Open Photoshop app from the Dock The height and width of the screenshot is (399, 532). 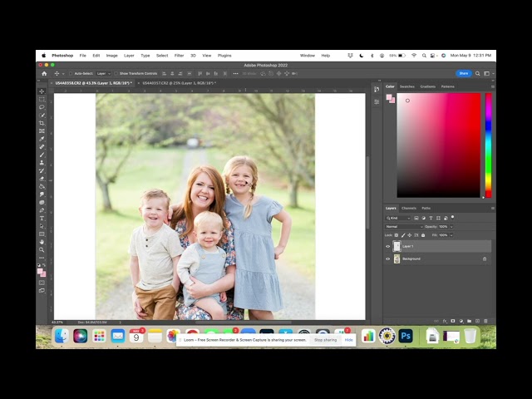tap(406, 336)
